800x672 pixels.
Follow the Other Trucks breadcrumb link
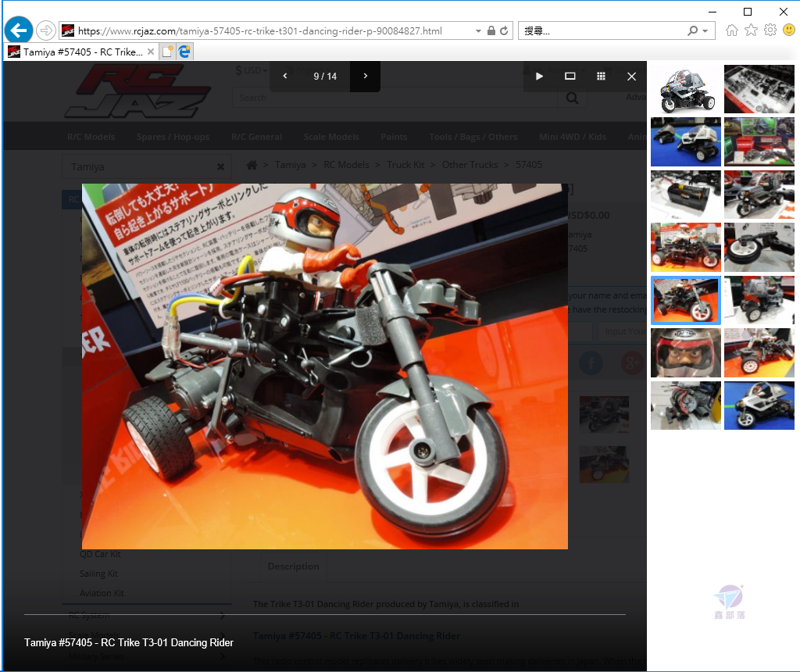(470, 165)
